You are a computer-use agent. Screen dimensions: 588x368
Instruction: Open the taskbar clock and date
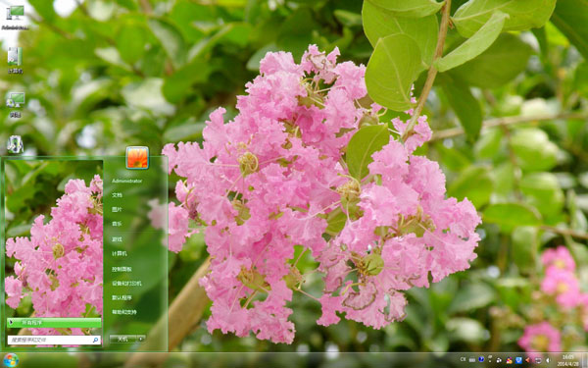click(567, 360)
